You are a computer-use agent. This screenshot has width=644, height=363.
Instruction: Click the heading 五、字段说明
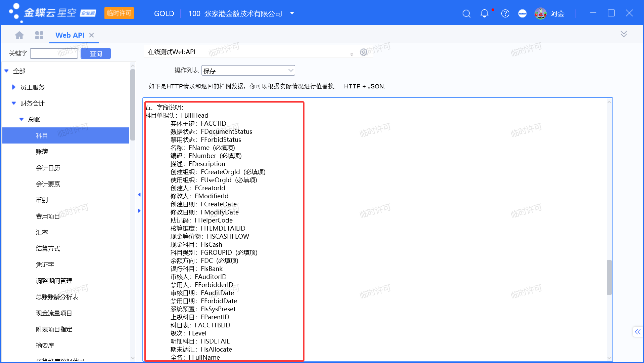[165, 107]
